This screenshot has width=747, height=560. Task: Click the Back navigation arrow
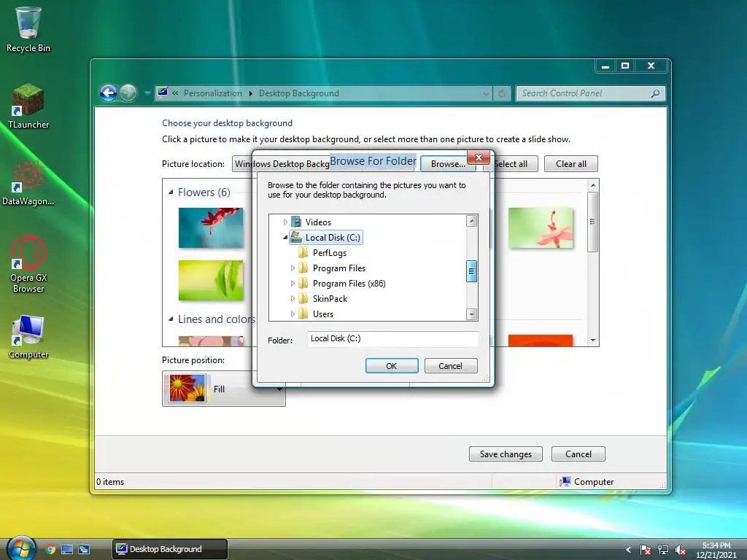coord(108,93)
